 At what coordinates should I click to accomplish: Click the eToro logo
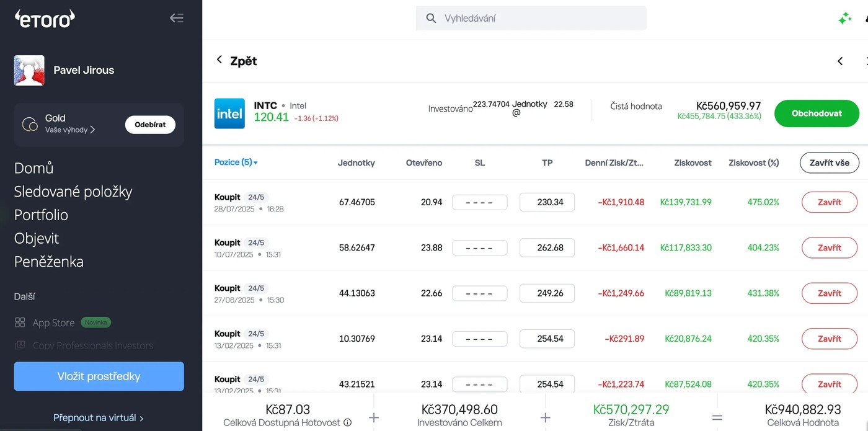pyautogui.click(x=45, y=19)
